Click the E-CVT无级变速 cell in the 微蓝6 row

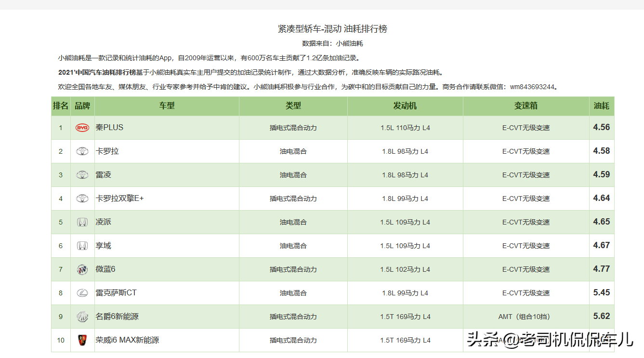[526, 270]
